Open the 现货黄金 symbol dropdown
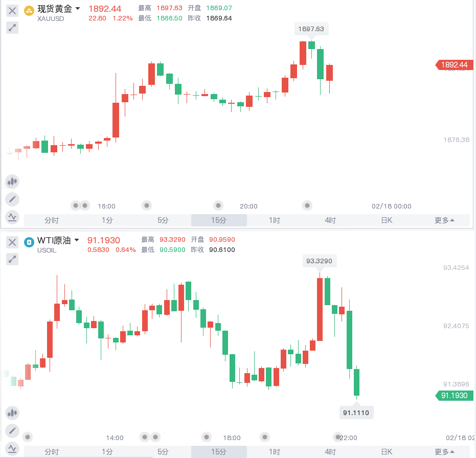476x458 pixels. pos(78,9)
